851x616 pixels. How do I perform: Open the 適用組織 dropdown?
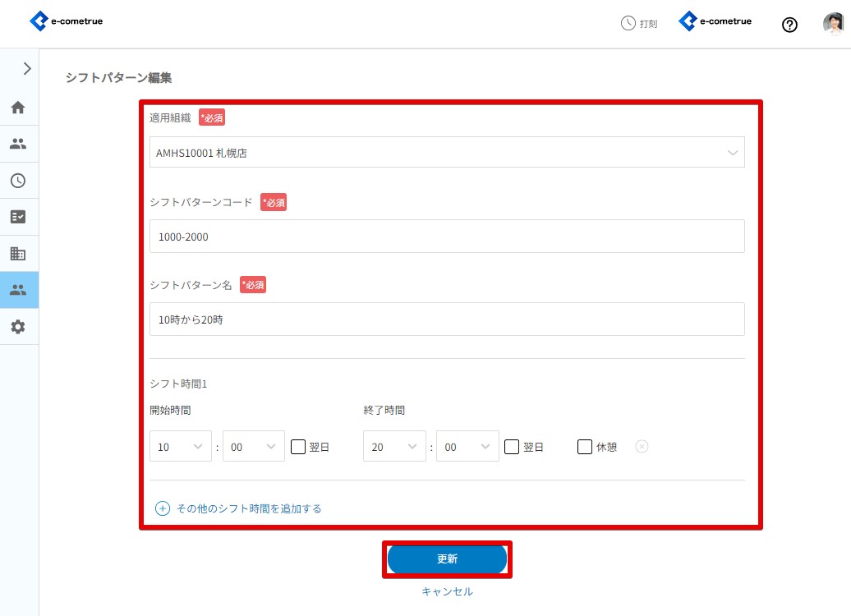(x=447, y=152)
